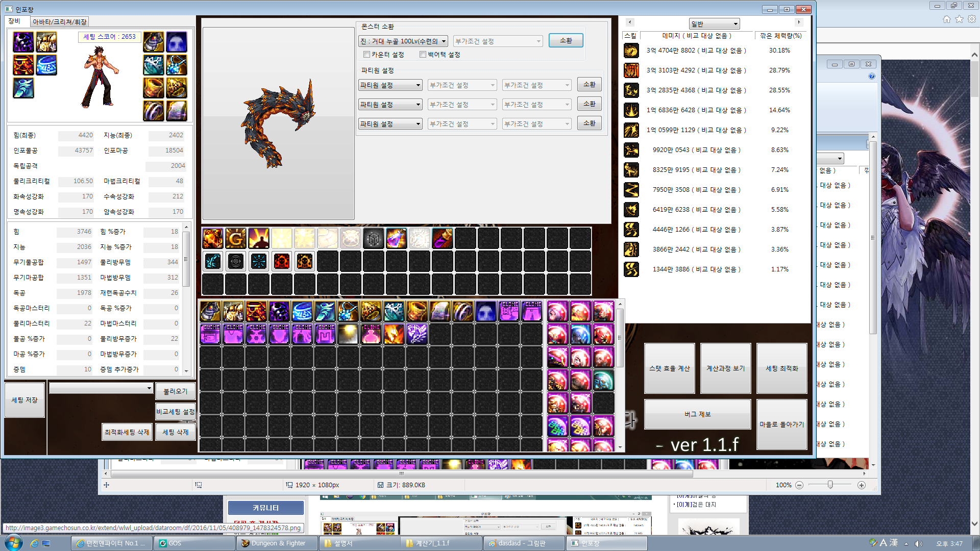Select the pink potion flask buff icon

click(397, 238)
